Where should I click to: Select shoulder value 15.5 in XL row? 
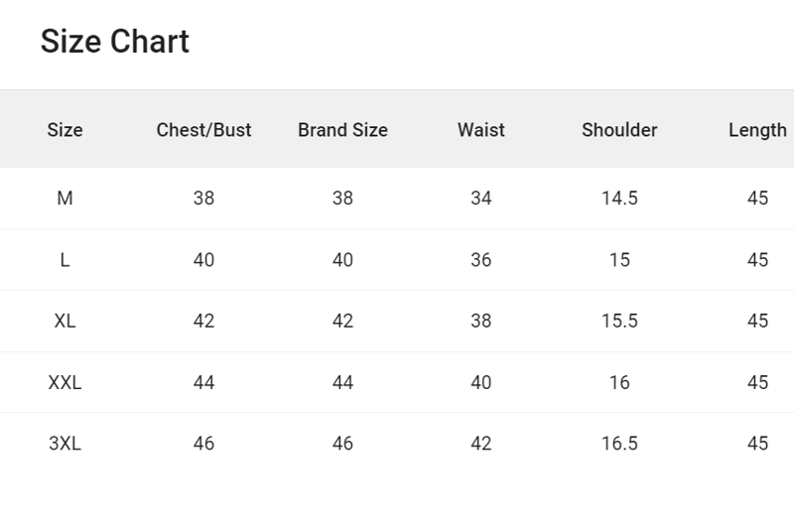pos(619,322)
